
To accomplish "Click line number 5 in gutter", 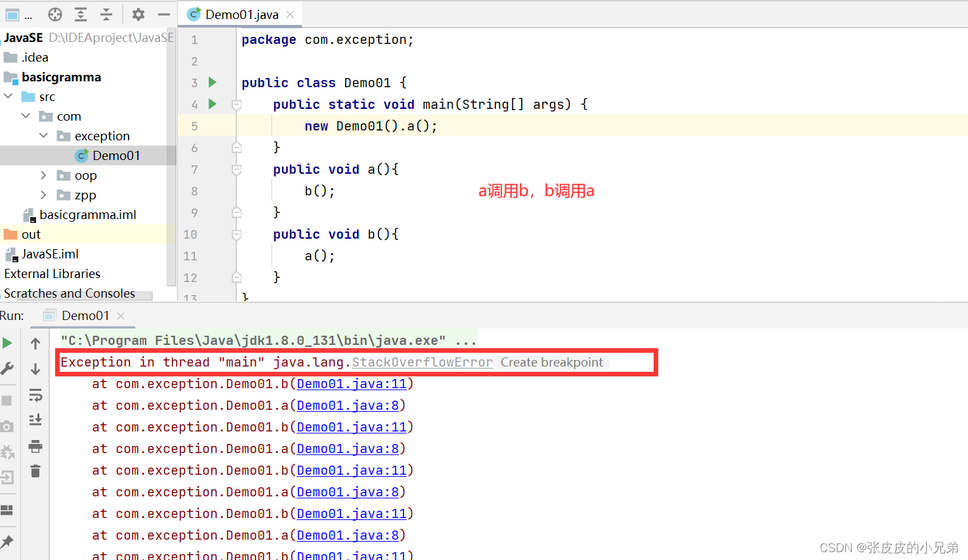I will coord(194,126).
